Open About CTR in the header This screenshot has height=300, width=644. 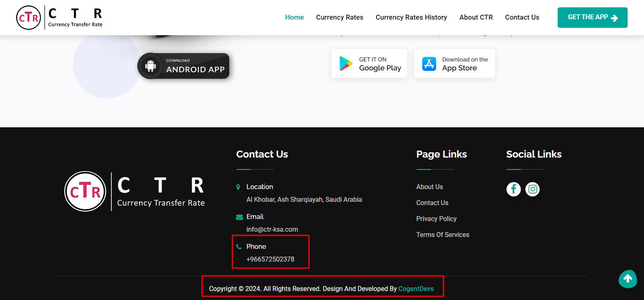pos(476,17)
